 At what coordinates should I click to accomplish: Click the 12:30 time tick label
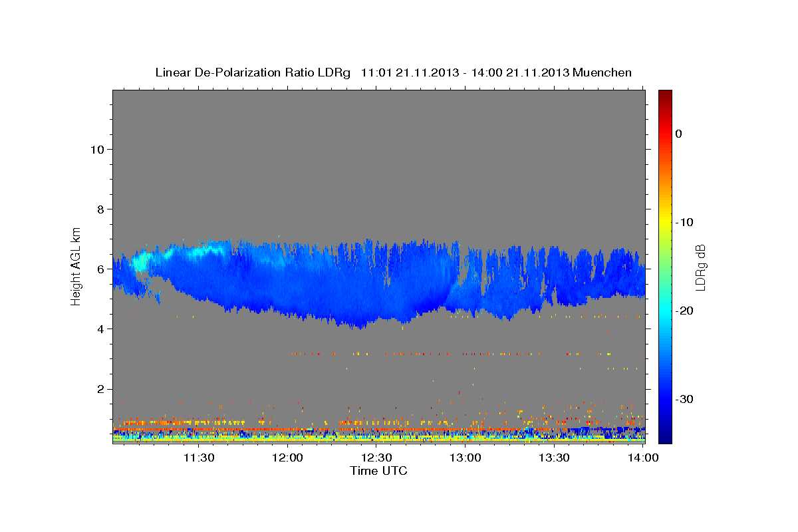pos(376,458)
